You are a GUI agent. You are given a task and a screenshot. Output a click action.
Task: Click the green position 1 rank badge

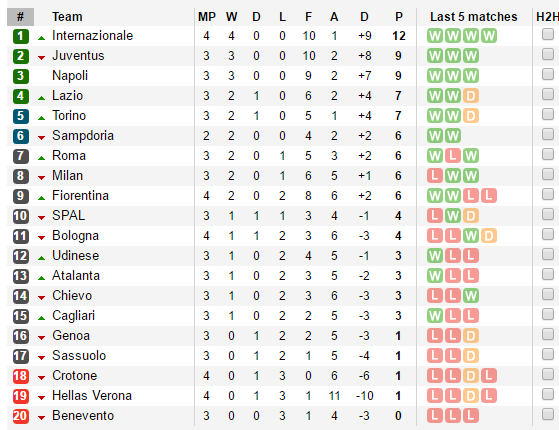click(x=21, y=36)
